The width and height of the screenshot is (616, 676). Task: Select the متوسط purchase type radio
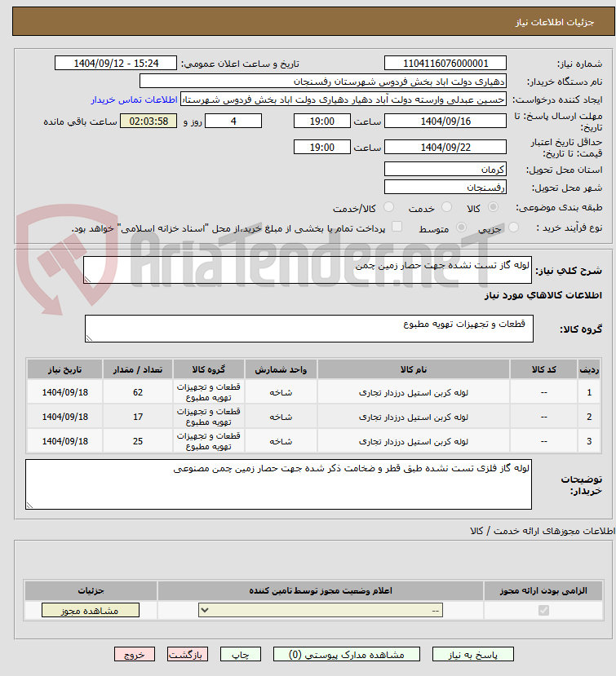click(461, 228)
